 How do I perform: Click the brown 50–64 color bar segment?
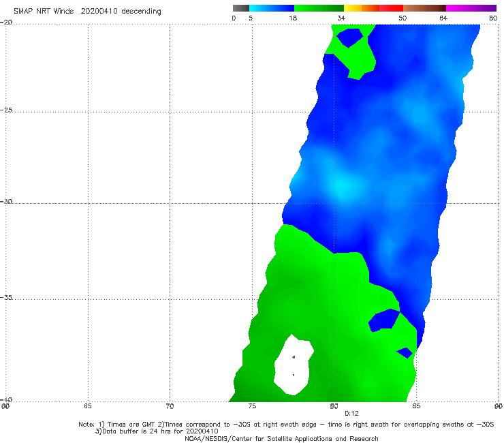pyautogui.click(x=424, y=8)
